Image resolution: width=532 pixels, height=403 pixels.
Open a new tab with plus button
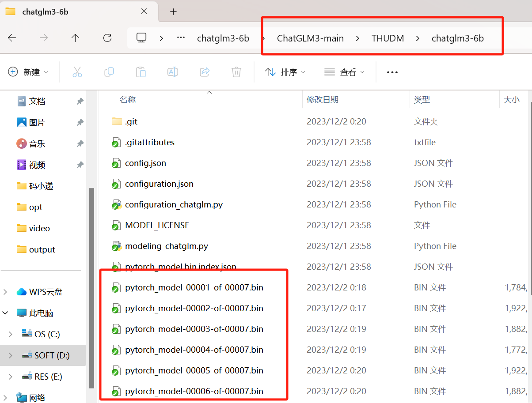coord(173,12)
